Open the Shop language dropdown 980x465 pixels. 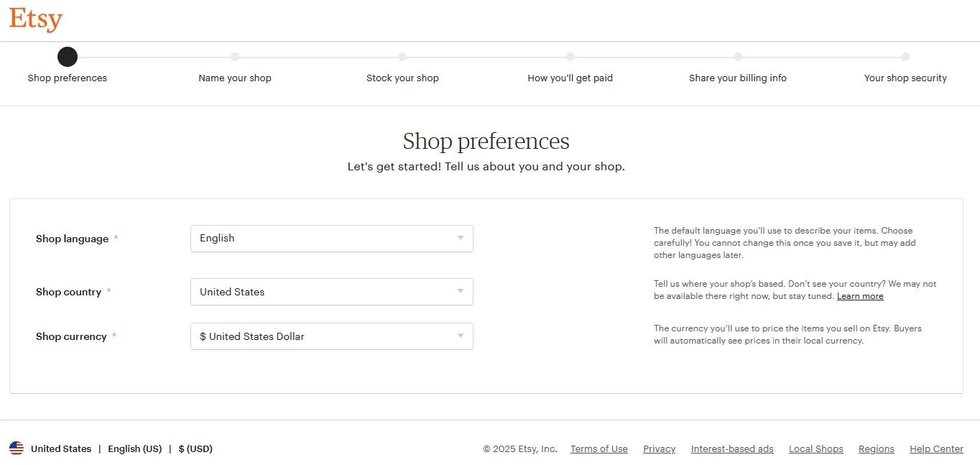(x=331, y=239)
